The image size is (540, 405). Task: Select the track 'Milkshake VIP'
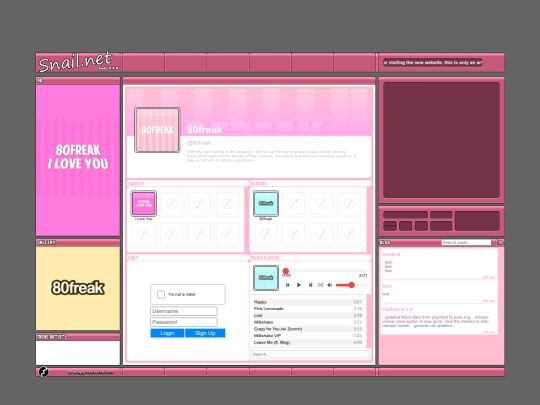click(308, 335)
